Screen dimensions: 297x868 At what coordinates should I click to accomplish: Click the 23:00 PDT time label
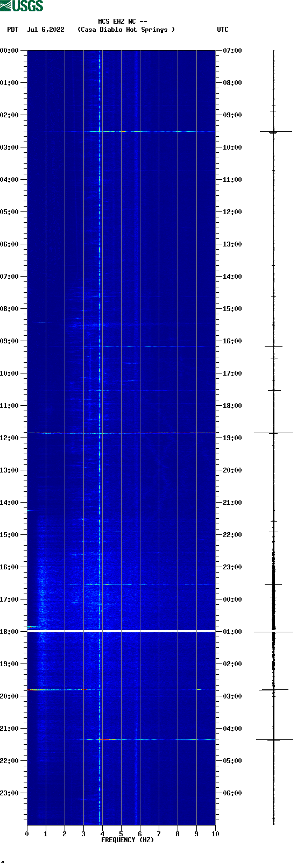[9, 793]
